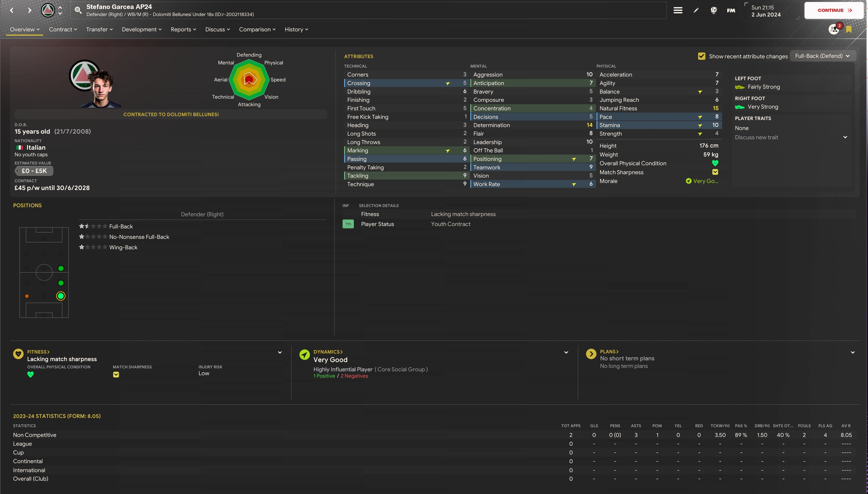Open the Fitness section link
The width and height of the screenshot is (868, 494).
point(38,352)
